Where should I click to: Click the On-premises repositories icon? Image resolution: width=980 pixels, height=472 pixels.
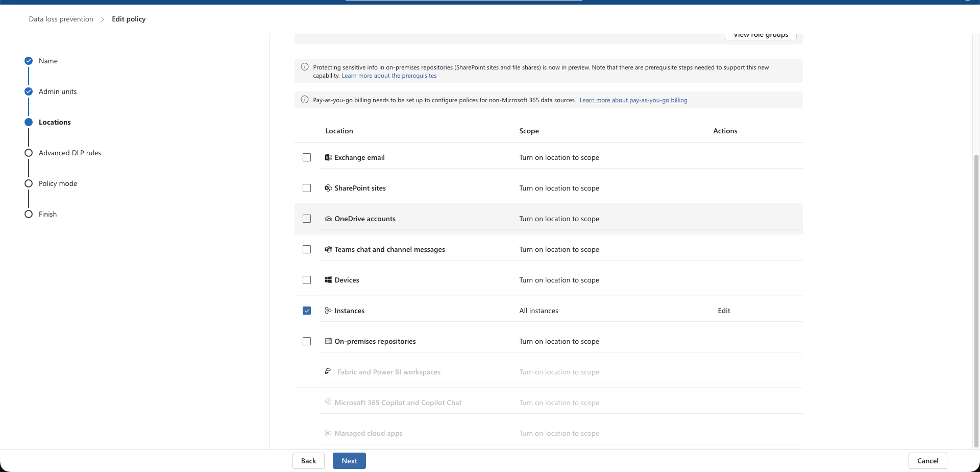click(x=328, y=341)
